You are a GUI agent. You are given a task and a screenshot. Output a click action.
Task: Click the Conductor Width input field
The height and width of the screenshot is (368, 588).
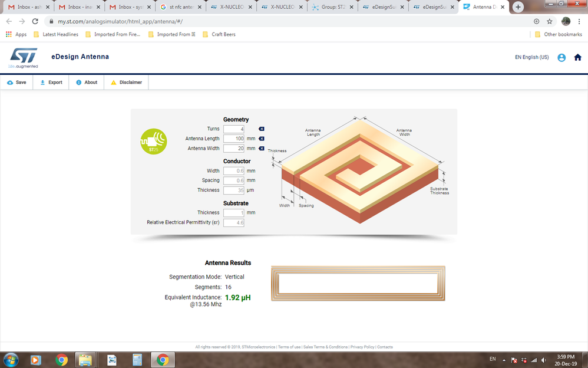pos(234,171)
